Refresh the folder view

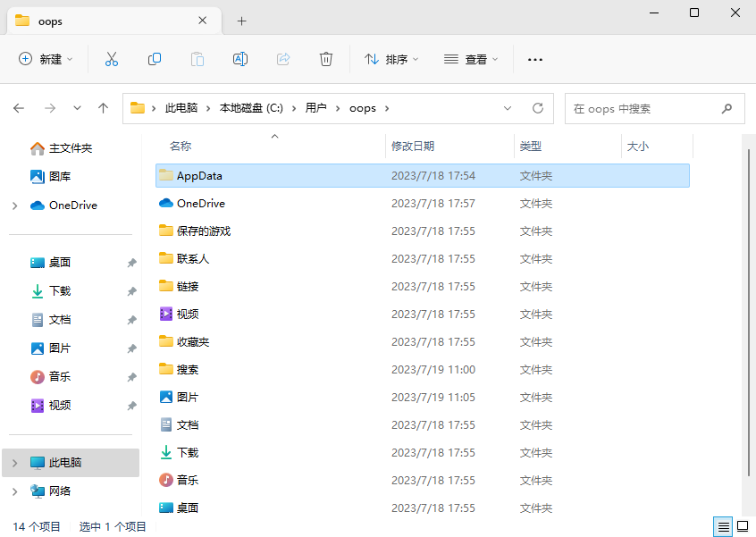[537, 107]
